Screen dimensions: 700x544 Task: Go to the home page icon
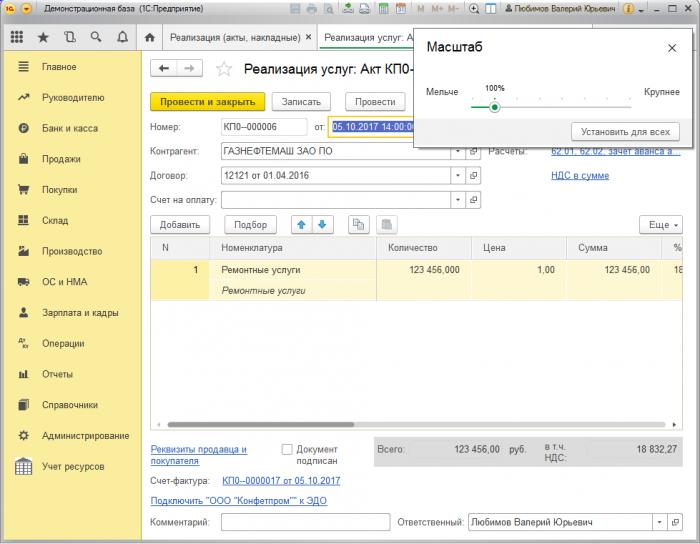[x=150, y=37]
